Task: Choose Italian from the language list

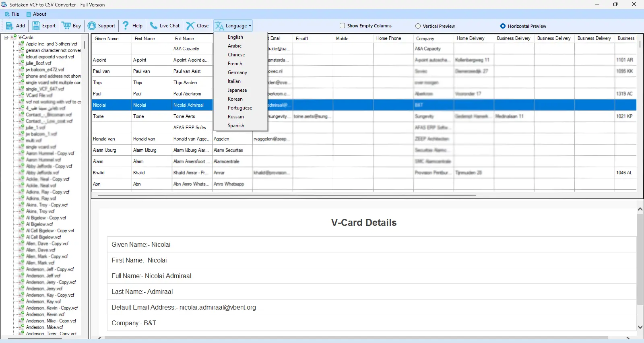Action: (234, 81)
